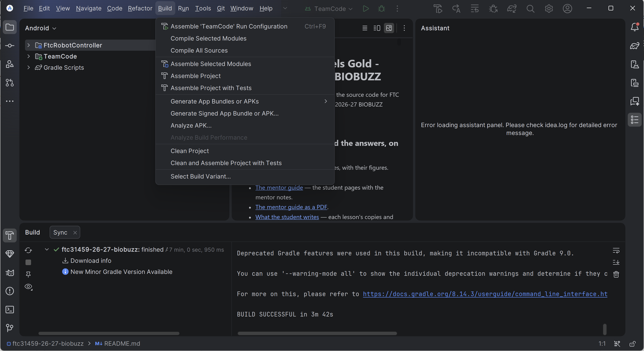644x351 pixels.
Task: Open the Android project view dropdown
Action: [40, 28]
